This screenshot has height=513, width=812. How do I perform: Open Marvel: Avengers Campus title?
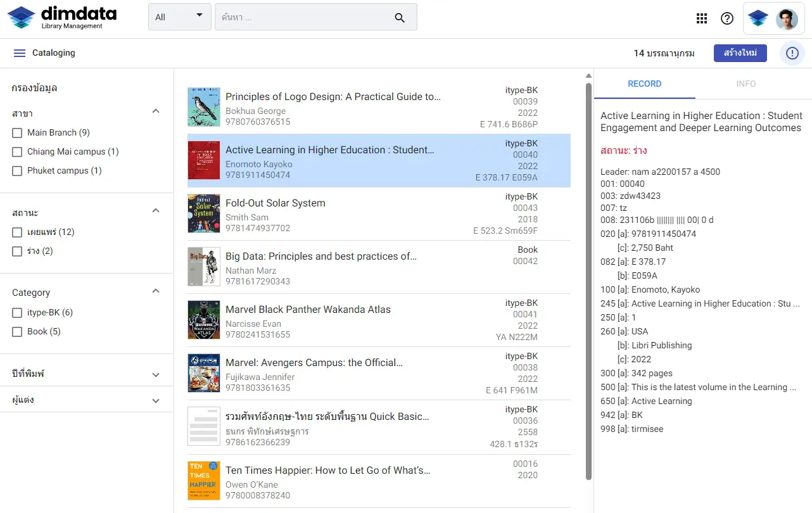[314, 363]
